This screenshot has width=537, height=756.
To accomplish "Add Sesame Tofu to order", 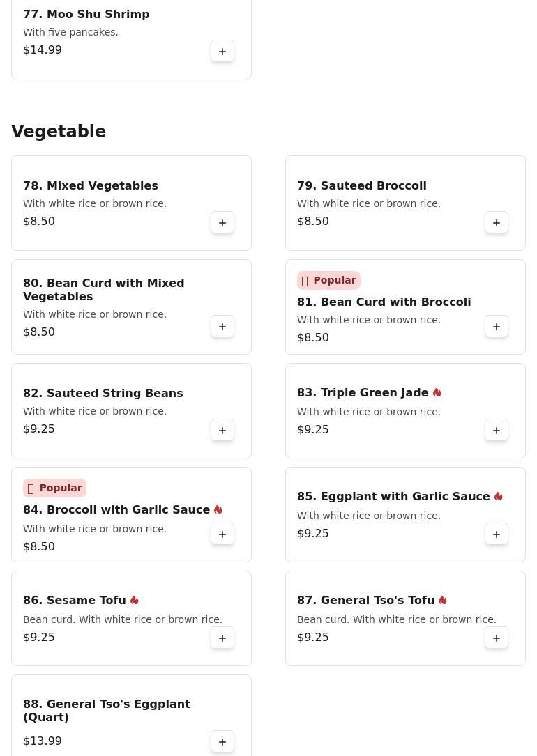I will pyautogui.click(x=222, y=638).
